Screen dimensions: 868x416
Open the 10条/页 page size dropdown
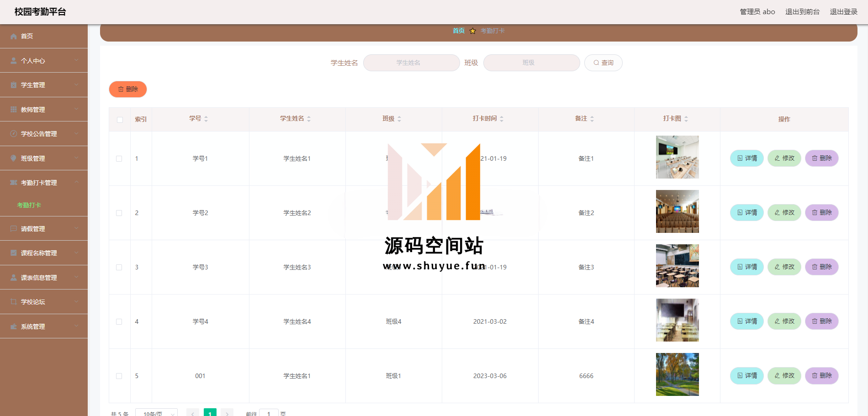click(x=156, y=412)
